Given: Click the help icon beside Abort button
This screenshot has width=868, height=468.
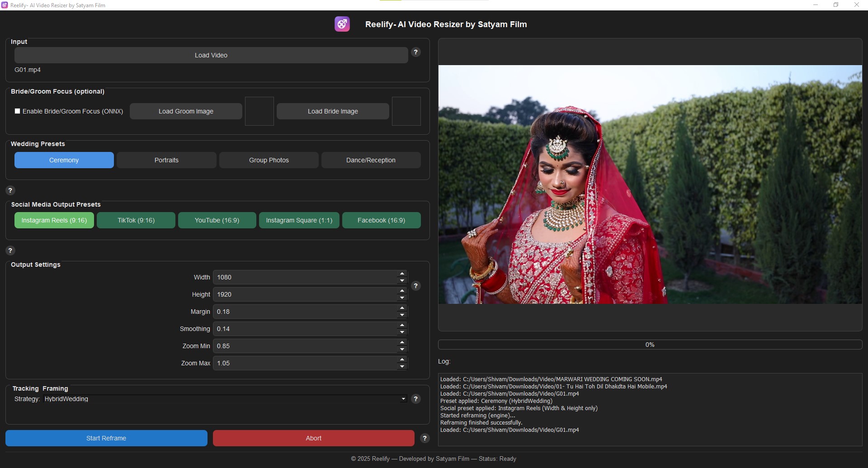Looking at the screenshot, I should pos(425,438).
